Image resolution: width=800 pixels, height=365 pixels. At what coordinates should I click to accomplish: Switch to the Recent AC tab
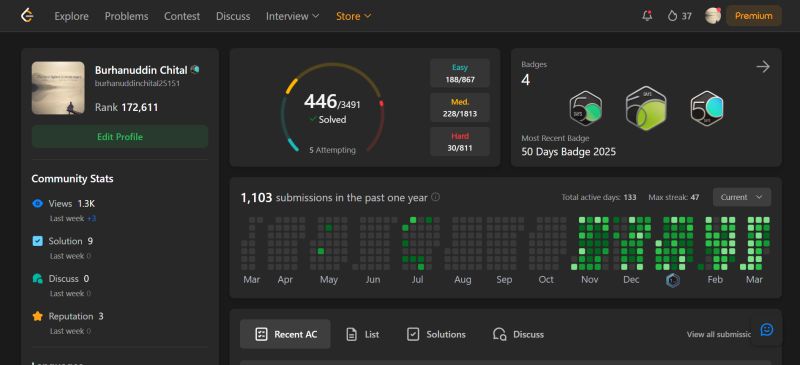(x=285, y=334)
